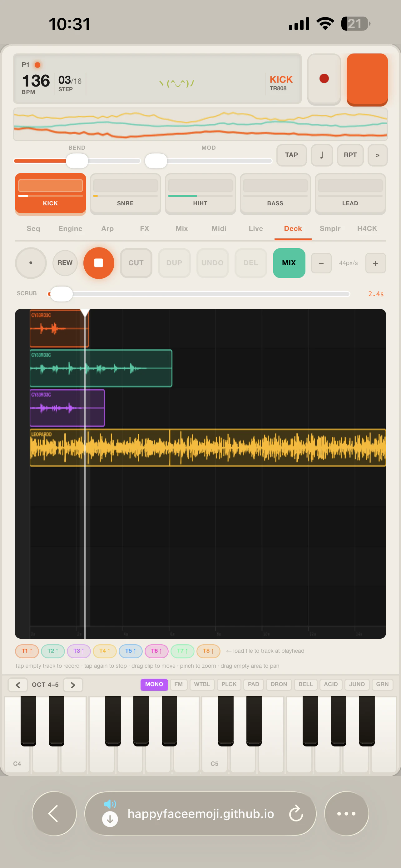Choose the JUNO synth engine
The height and width of the screenshot is (868, 401).
pos(357,684)
